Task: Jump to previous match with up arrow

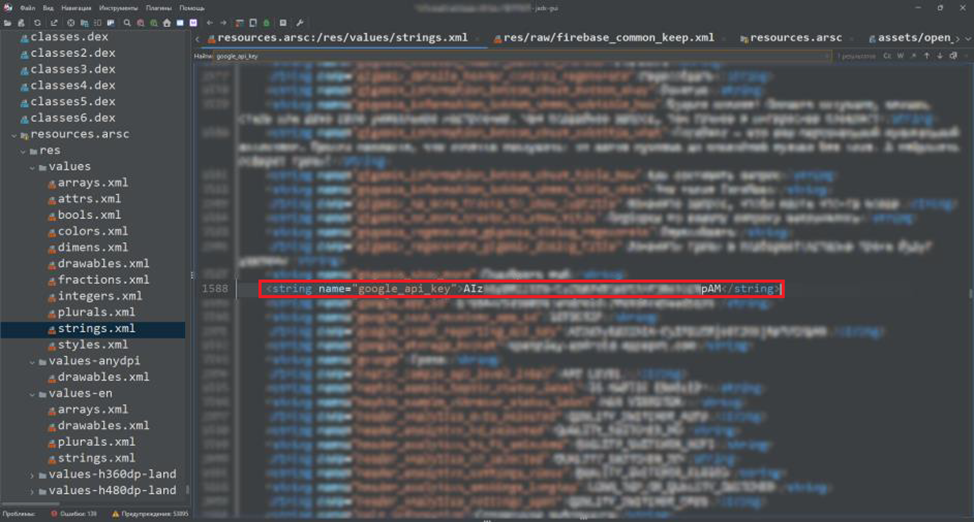Action: pos(927,56)
